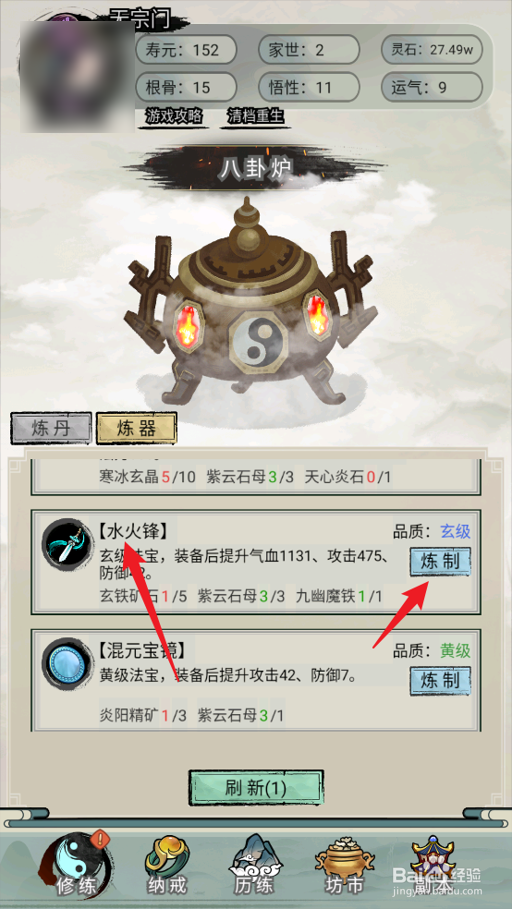Switch to the 炼丹 tab
The height and width of the screenshot is (909, 512).
coord(51,429)
